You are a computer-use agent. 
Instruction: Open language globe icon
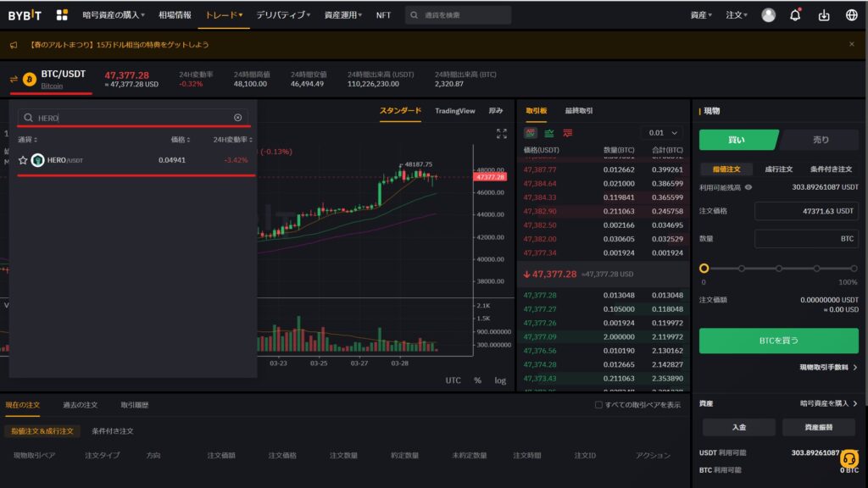click(x=851, y=15)
